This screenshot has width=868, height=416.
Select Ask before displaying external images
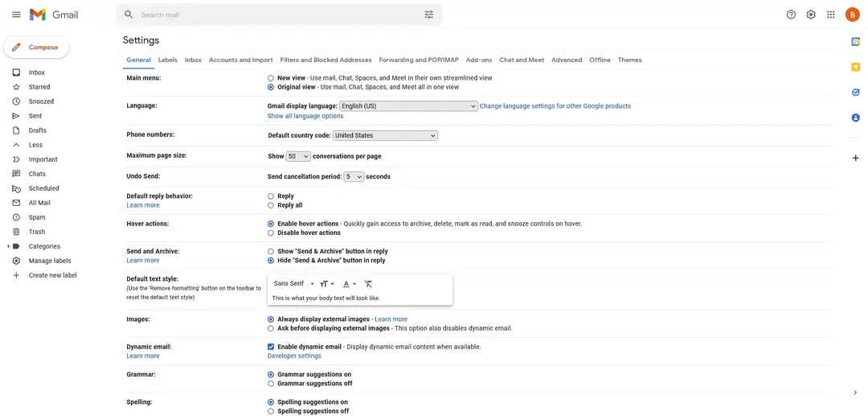pos(271,328)
